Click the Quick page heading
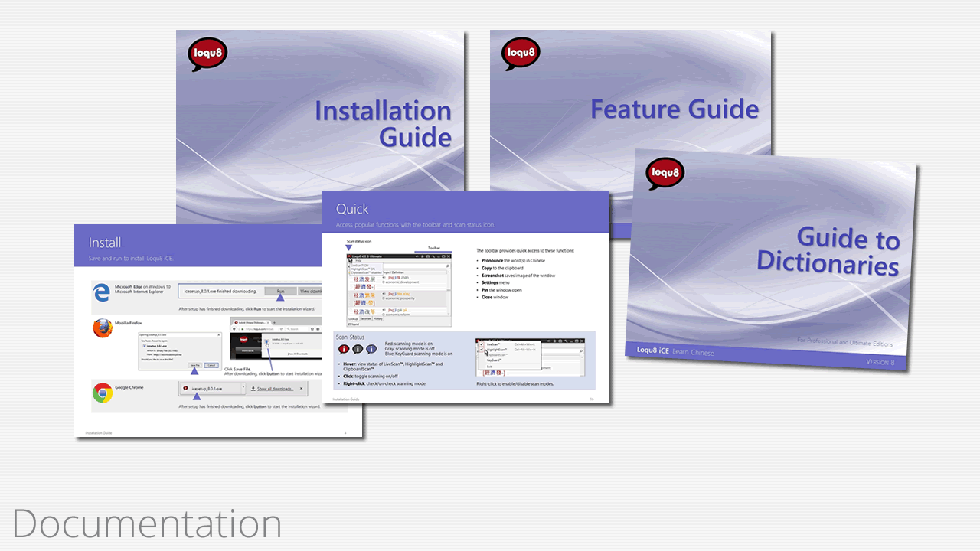Image resolution: width=980 pixels, height=551 pixels. pos(352,209)
